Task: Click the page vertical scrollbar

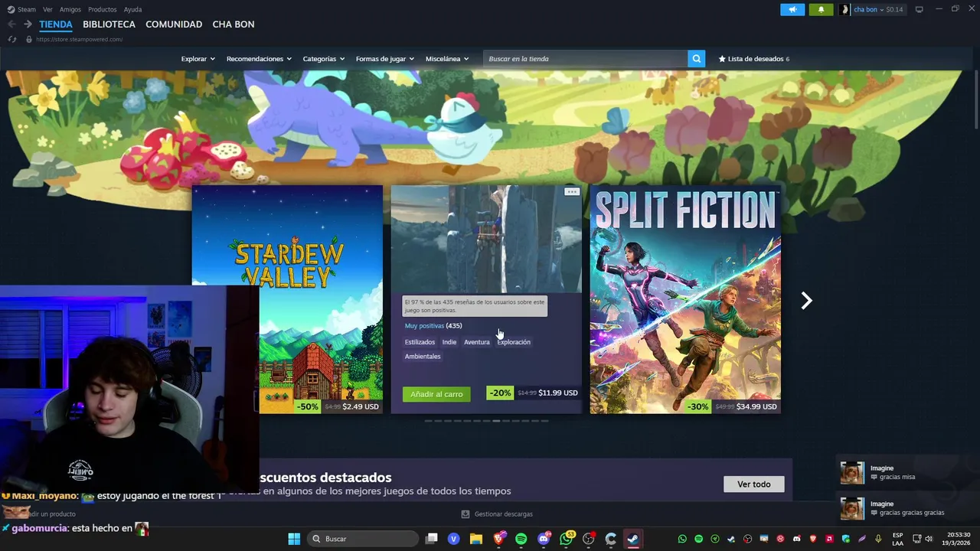Action: pyautogui.click(x=976, y=99)
